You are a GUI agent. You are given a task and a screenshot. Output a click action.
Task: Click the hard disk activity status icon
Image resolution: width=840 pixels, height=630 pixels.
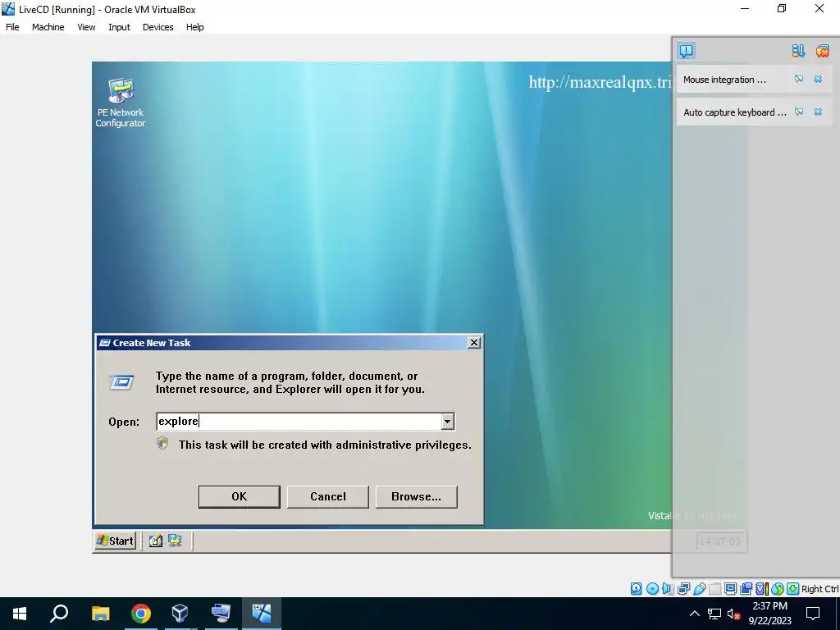tap(636, 589)
